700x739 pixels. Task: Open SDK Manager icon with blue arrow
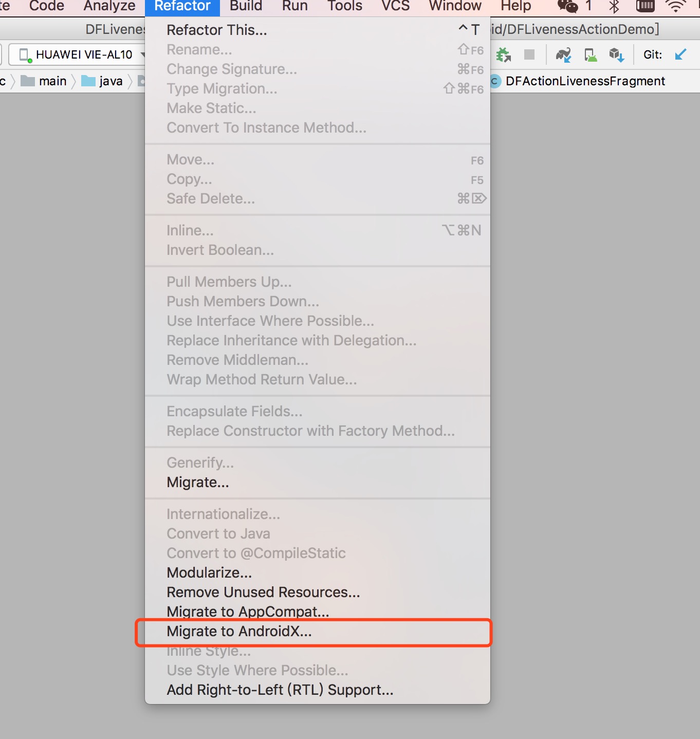pos(616,54)
